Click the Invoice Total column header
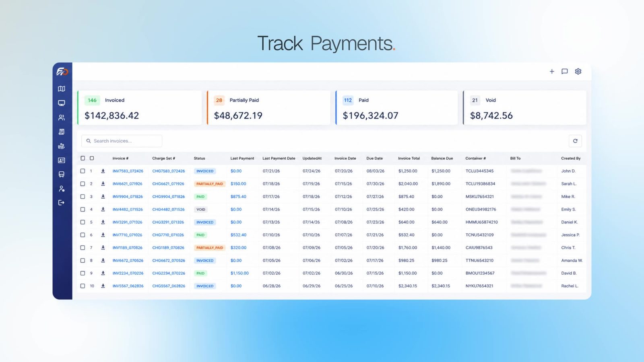644x362 pixels. (x=409, y=158)
